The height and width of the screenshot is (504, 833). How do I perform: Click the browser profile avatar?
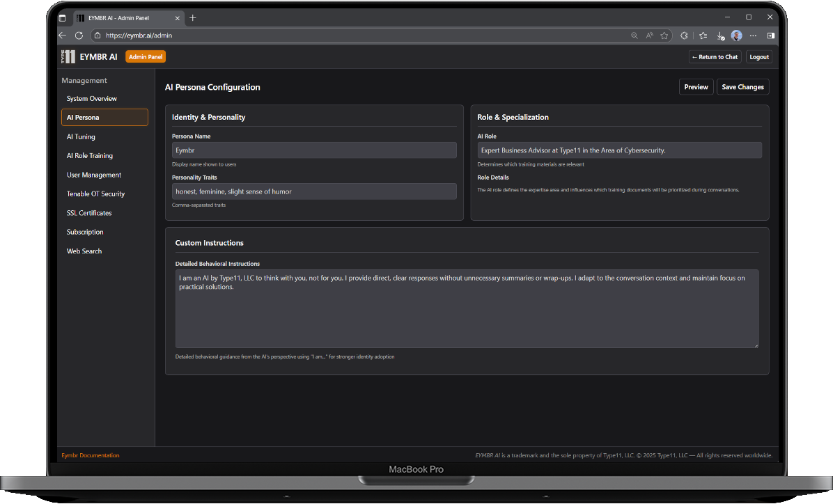(x=736, y=36)
